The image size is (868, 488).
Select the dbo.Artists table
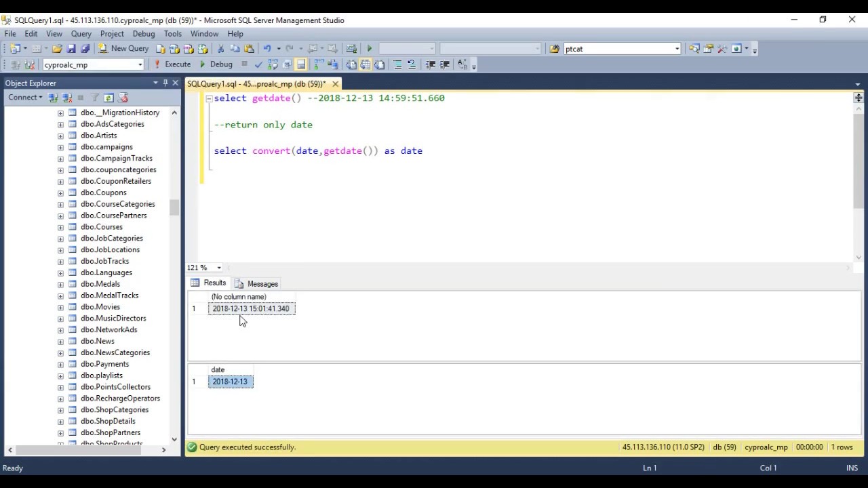pos(98,136)
